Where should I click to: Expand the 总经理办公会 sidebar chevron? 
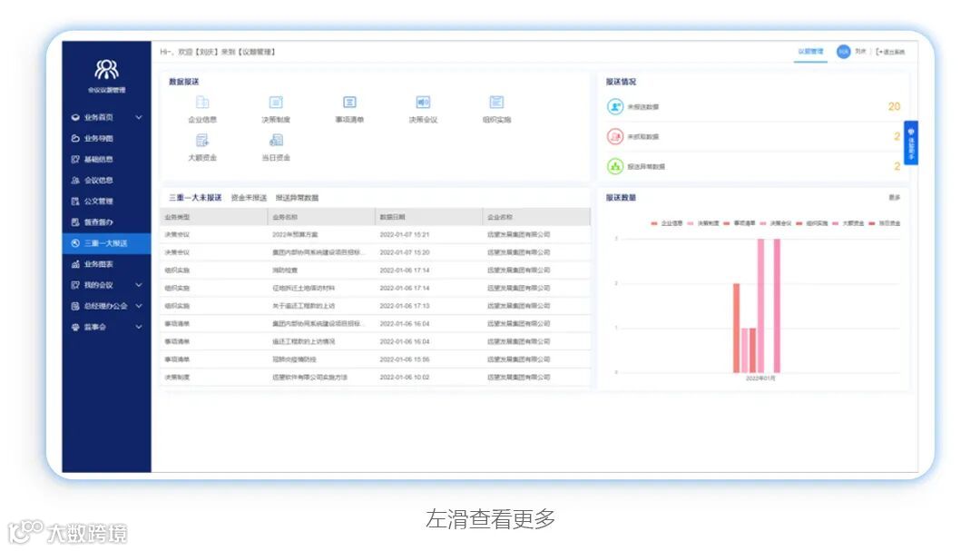pos(139,306)
